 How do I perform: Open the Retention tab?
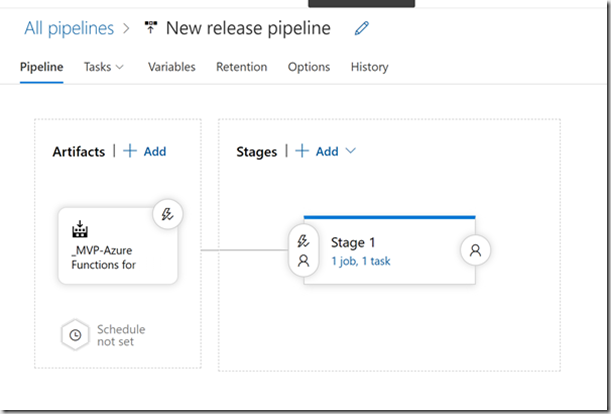pos(242,67)
